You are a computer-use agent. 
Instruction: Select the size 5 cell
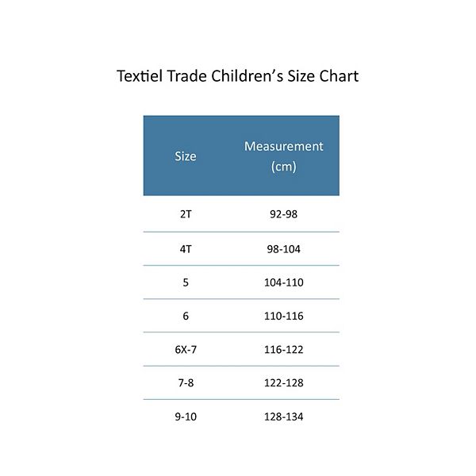coord(186,282)
